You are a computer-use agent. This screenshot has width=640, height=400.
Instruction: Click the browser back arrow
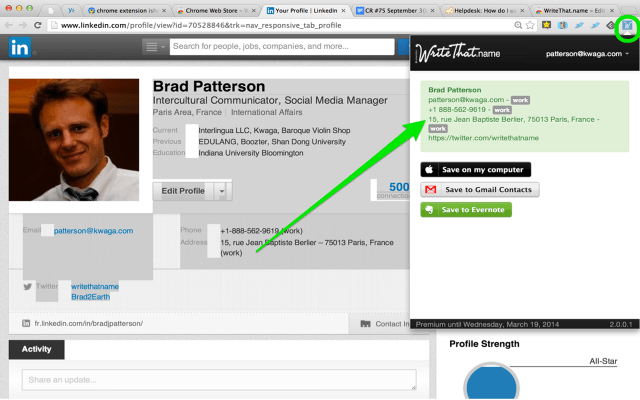pos(8,25)
